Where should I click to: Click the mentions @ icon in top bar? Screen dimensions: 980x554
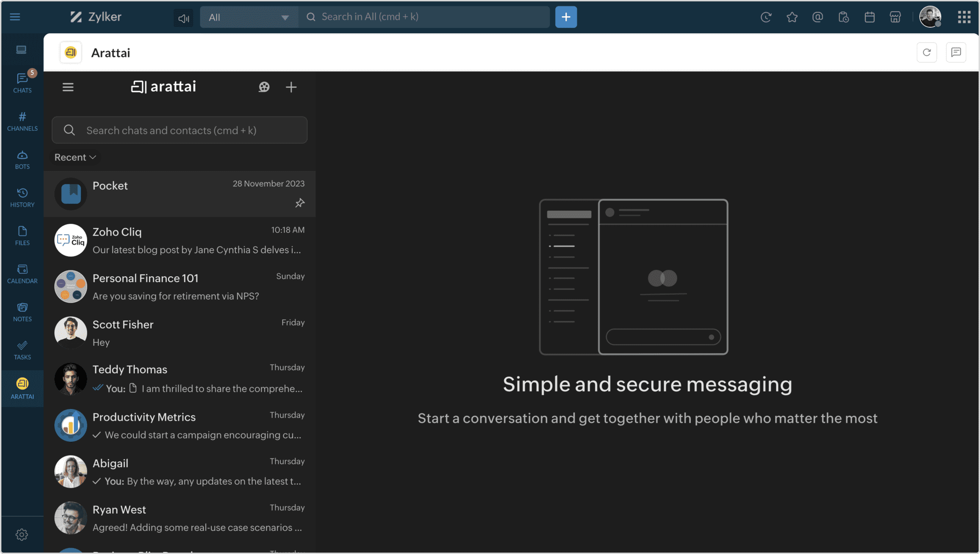pos(817,17)
